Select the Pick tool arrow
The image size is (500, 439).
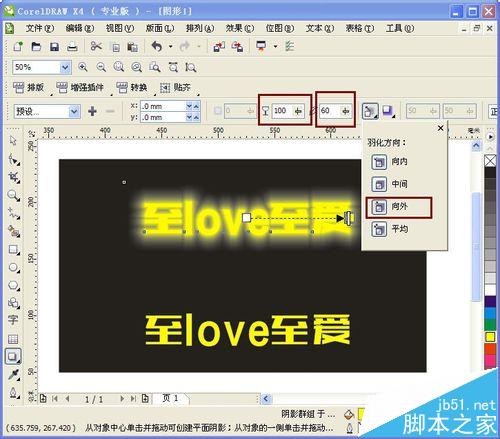13,140
